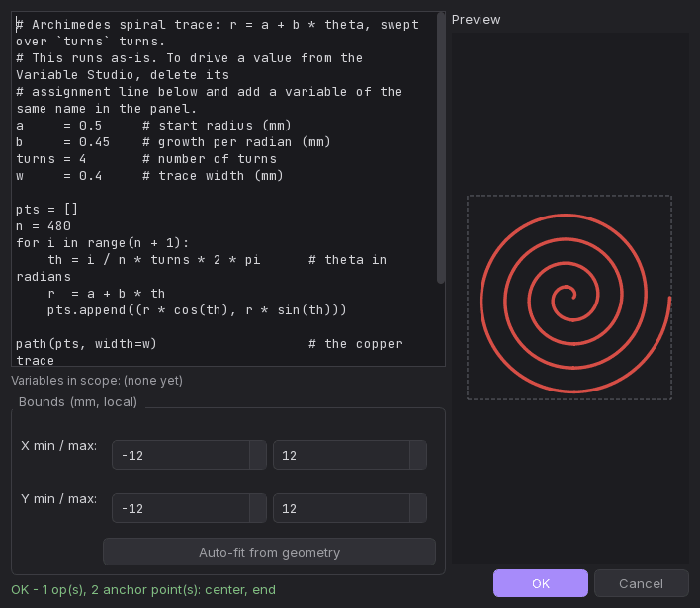Click the 'X min / max:' label

coord(58,446)
